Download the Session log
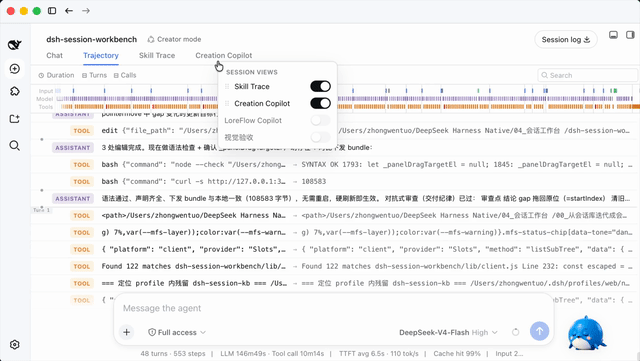This screenshot has height=361, width=640. [x=566, y=40]
